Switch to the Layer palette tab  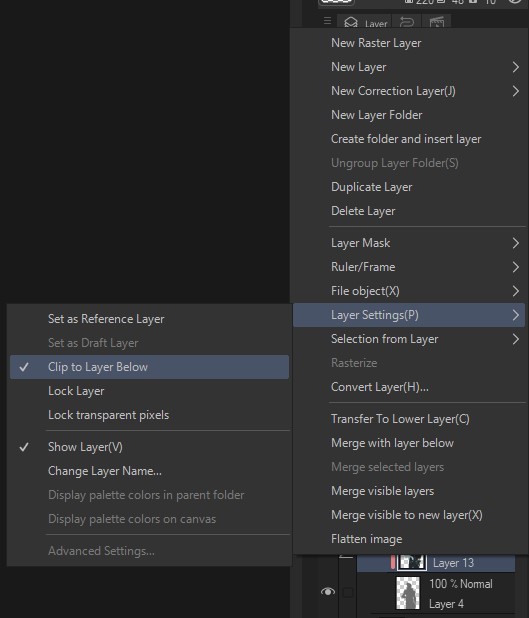point(365,23)
